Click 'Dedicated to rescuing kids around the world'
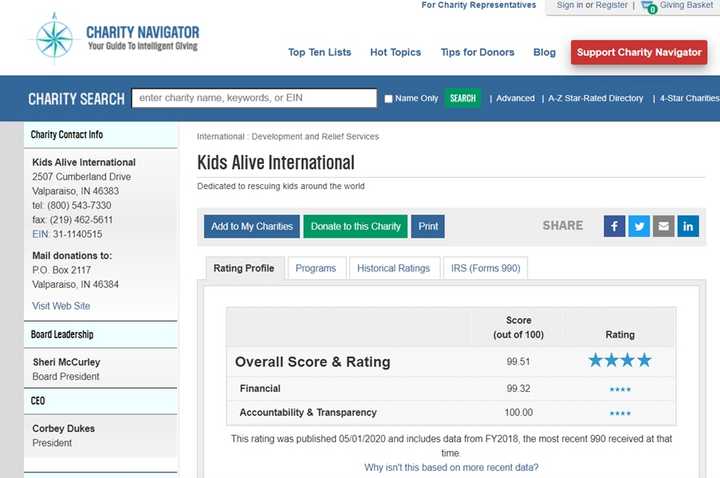 [281, 186]
